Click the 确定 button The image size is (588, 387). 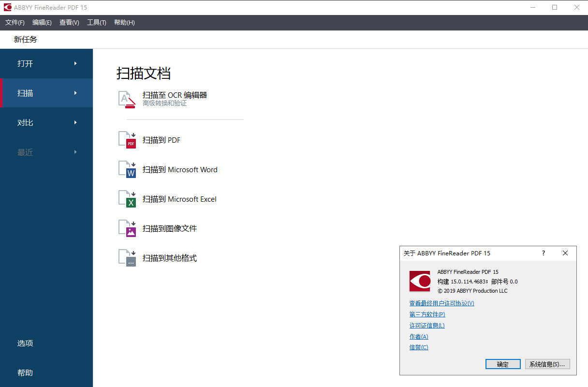[x=503, y=364]
